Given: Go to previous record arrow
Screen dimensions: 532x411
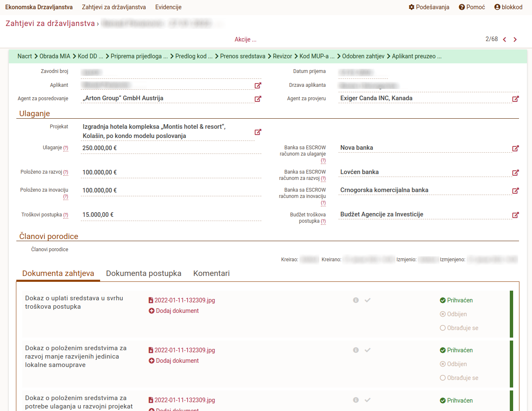Looking at the screenshot, I should tap(504, 39).
